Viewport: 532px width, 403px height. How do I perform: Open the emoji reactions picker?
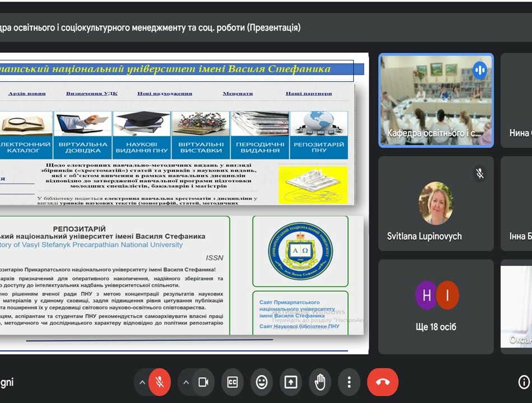(x=262, y=382)
